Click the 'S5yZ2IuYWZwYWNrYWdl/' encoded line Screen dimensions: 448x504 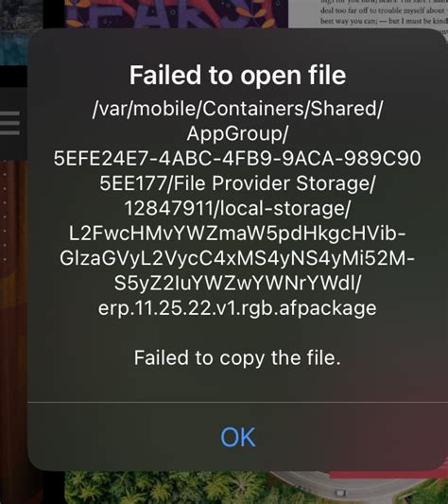tap(237, 283)
